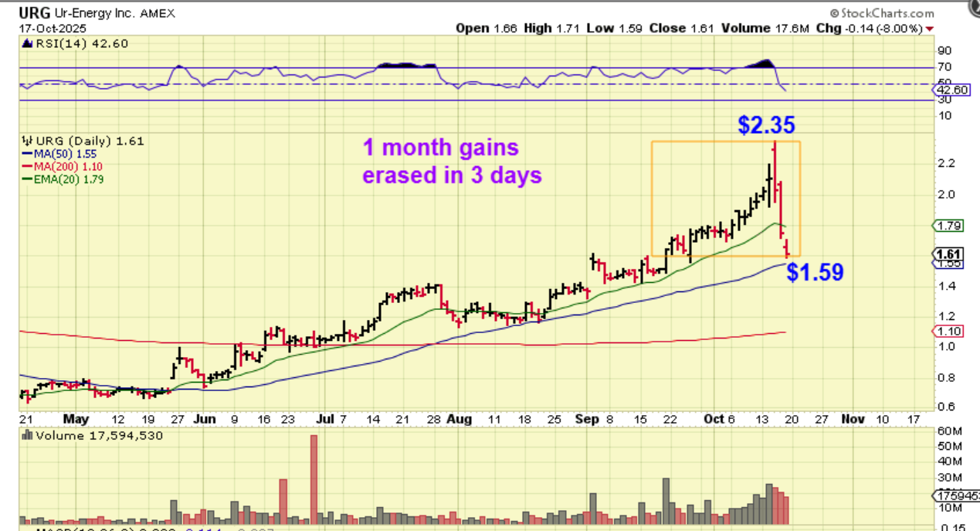Image resolution: width=980 pixels, height=531 pixels.
Task: Click the 2.0 price axis label
Action: click(946, 194)
